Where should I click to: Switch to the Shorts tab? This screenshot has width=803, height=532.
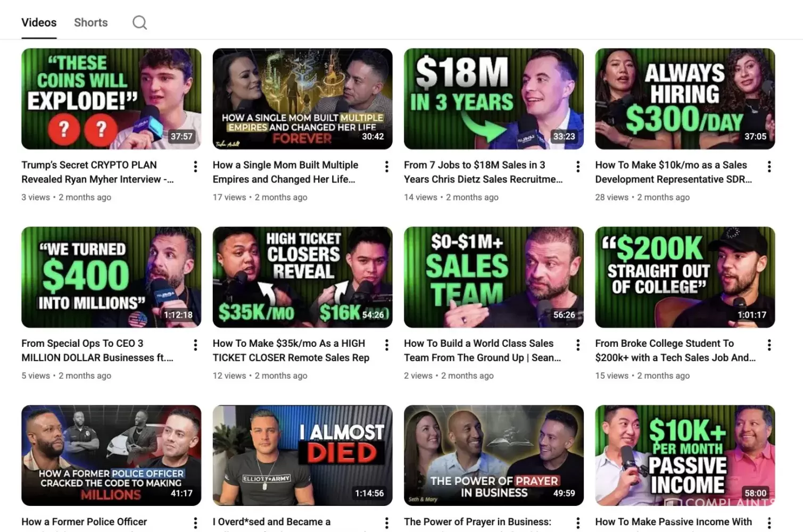coord(91,22)
